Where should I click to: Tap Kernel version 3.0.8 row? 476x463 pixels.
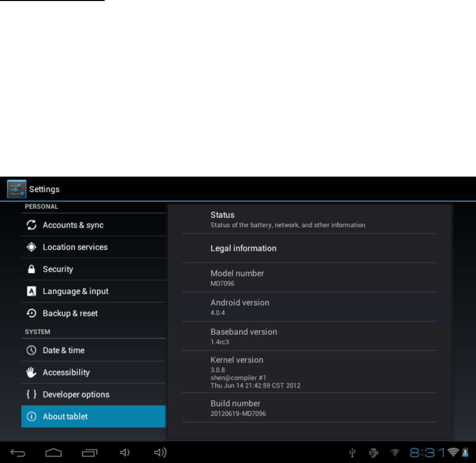coord(309,372)
